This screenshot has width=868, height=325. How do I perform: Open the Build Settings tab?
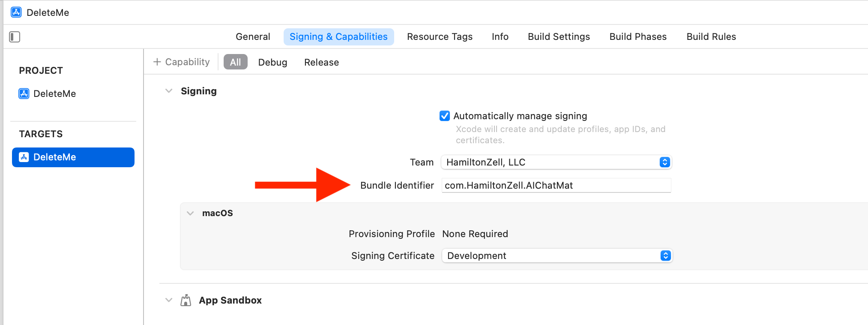pos(559,37)
